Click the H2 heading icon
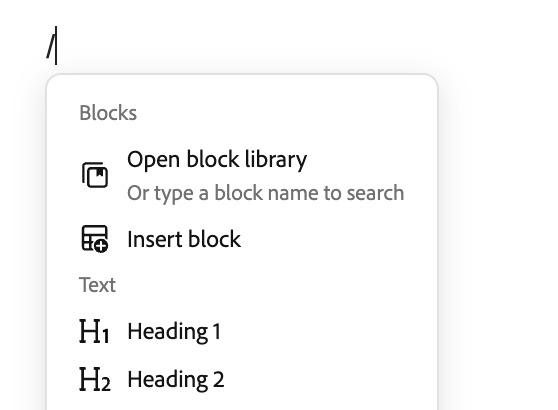558x410 pixels. 95,379
